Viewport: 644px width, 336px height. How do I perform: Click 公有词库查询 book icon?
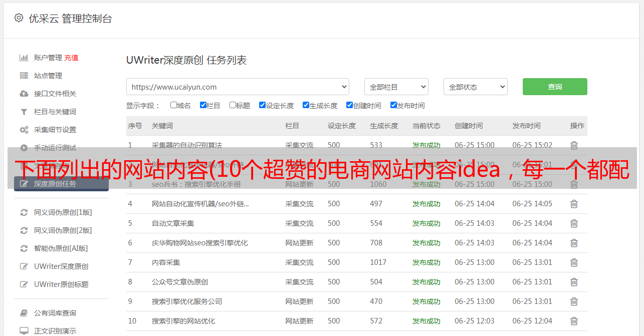(24, 313)
